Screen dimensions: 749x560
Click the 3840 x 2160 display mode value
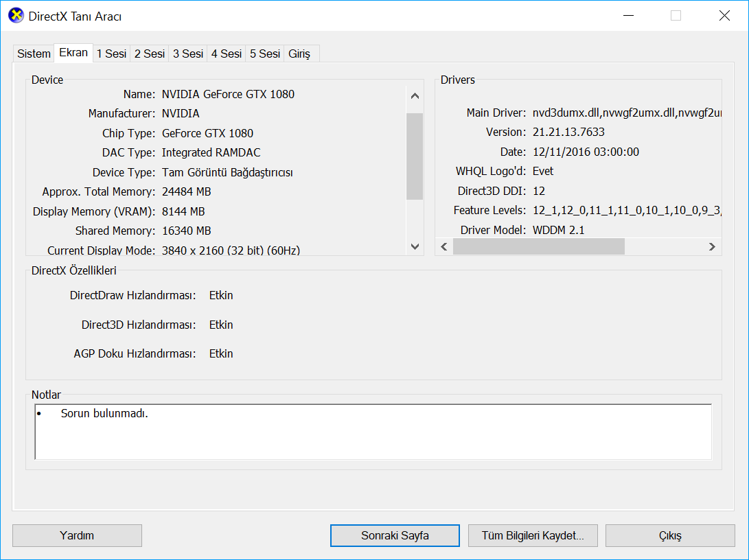(231, 250)
